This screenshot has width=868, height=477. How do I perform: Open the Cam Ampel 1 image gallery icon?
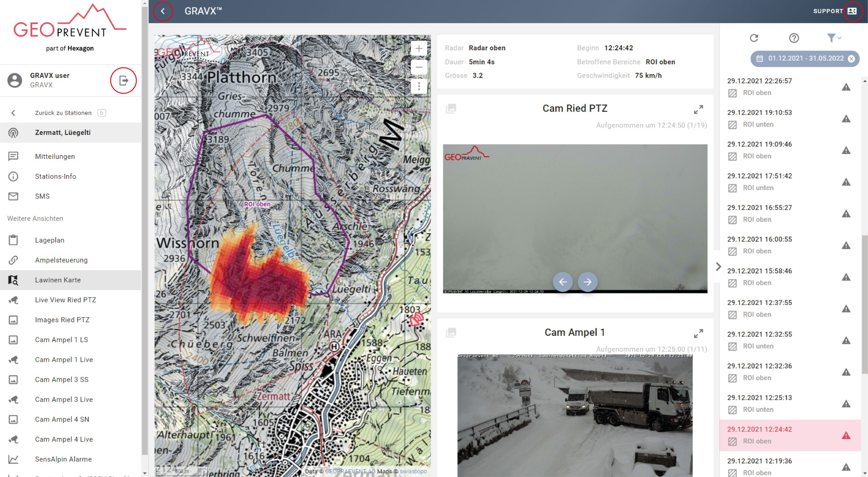coord(451,332)
